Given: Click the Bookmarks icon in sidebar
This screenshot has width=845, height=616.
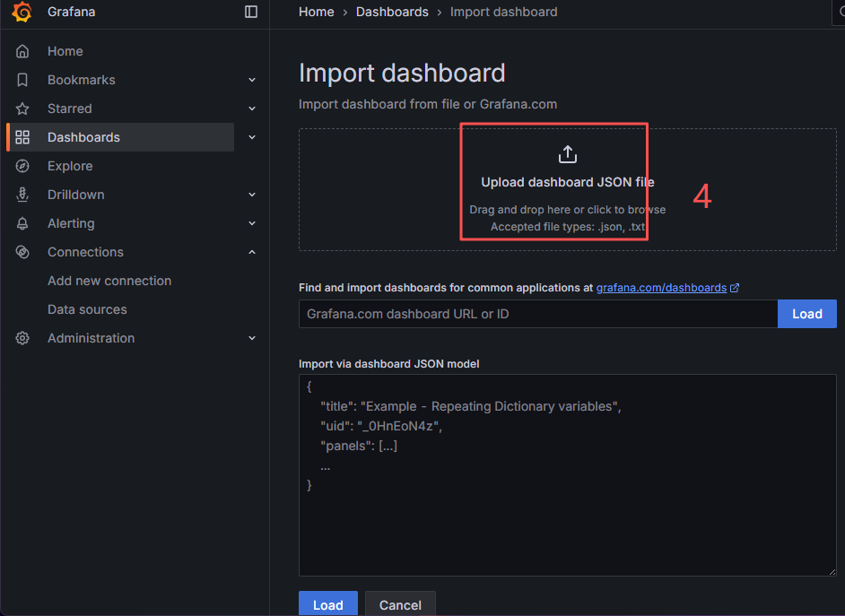Looking at the screenshot, I should [x=22, y=80].
